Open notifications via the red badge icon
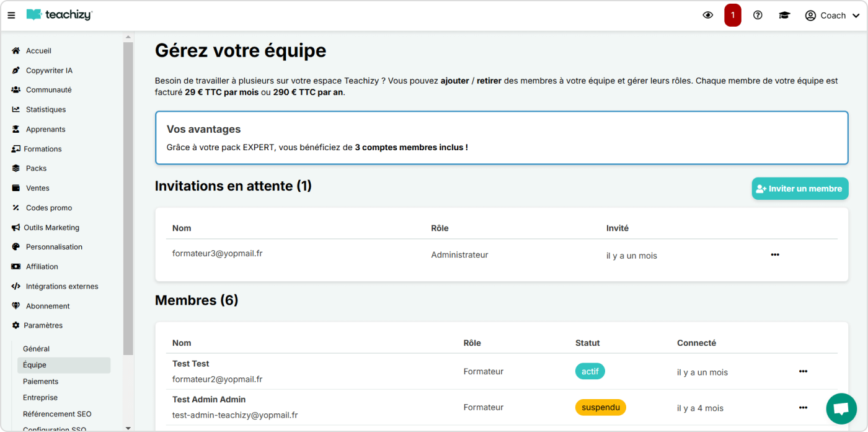 coord(732,15)
